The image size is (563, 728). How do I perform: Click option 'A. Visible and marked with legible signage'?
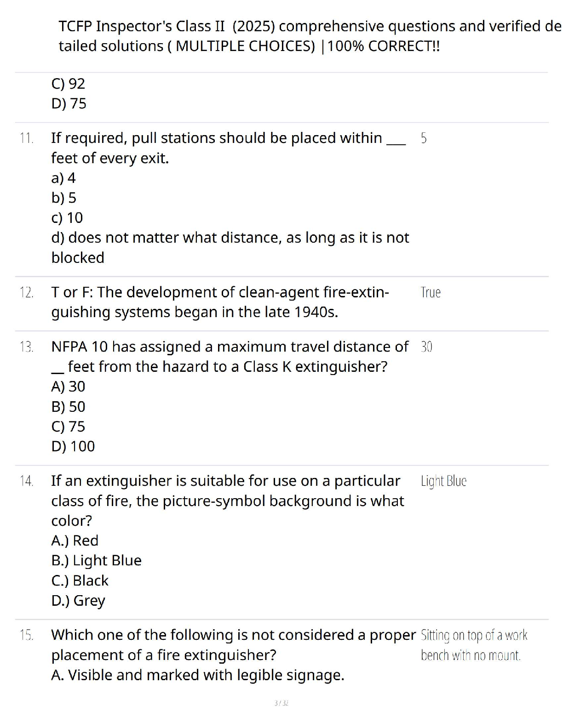[197, 675]
